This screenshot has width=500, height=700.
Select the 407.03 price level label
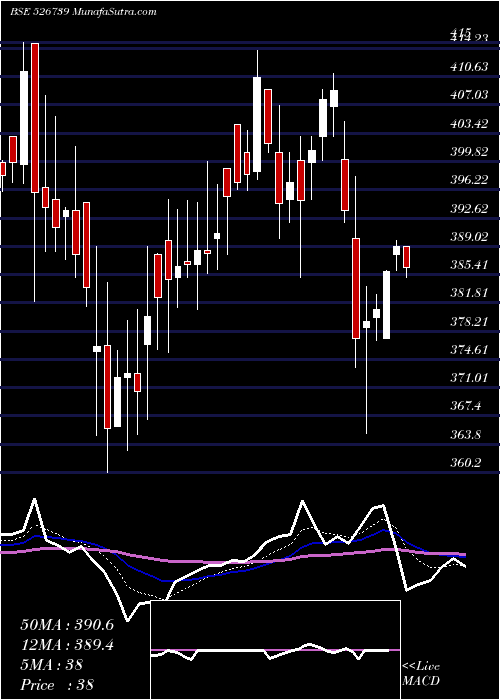point(468,96)
